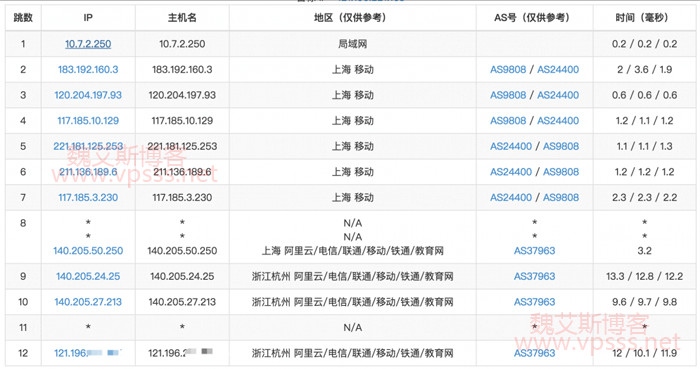The image size is (700, 369).
Task: Select 浙江杭州 阿里云 region in hop 9 row
Action: click(353, 276)
